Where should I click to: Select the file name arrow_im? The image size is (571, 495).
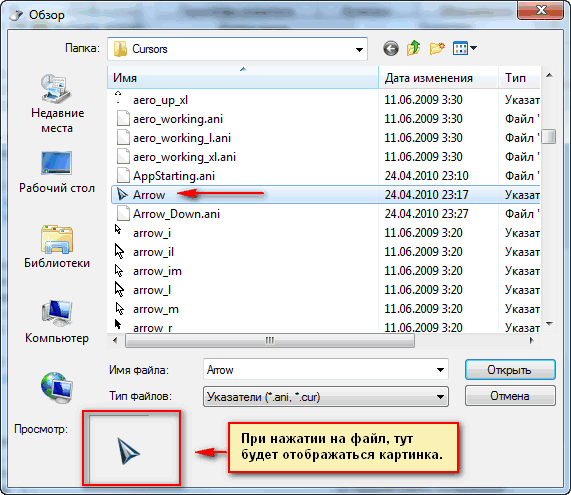click(x=157, y=271)
